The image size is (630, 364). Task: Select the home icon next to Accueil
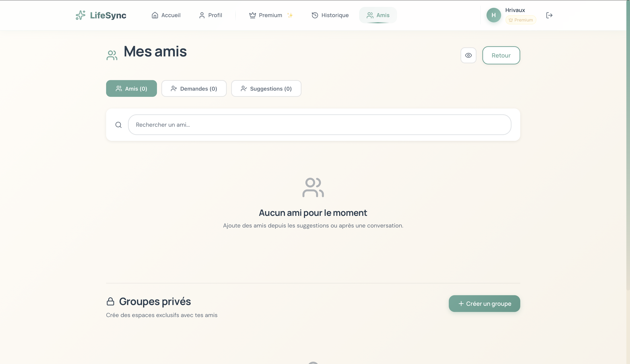(x=155, y=15)
